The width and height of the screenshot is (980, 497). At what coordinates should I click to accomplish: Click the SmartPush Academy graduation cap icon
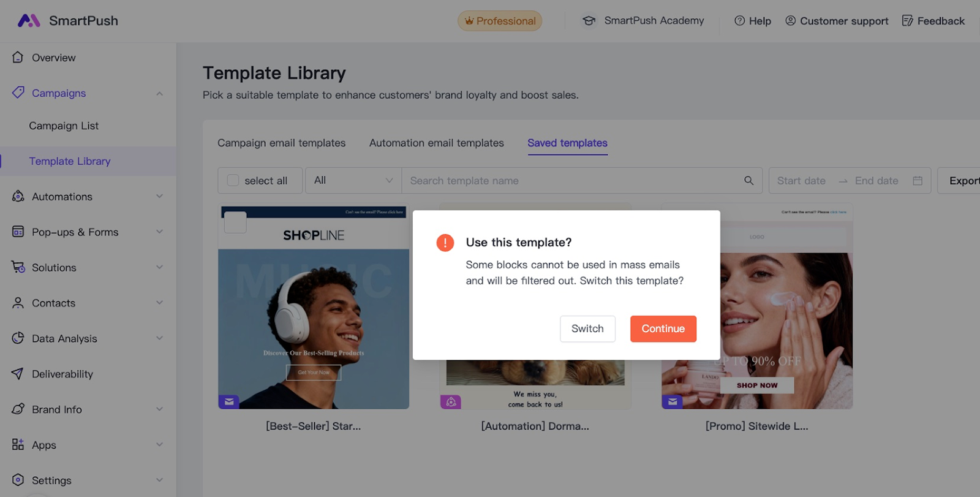[589, 21]
